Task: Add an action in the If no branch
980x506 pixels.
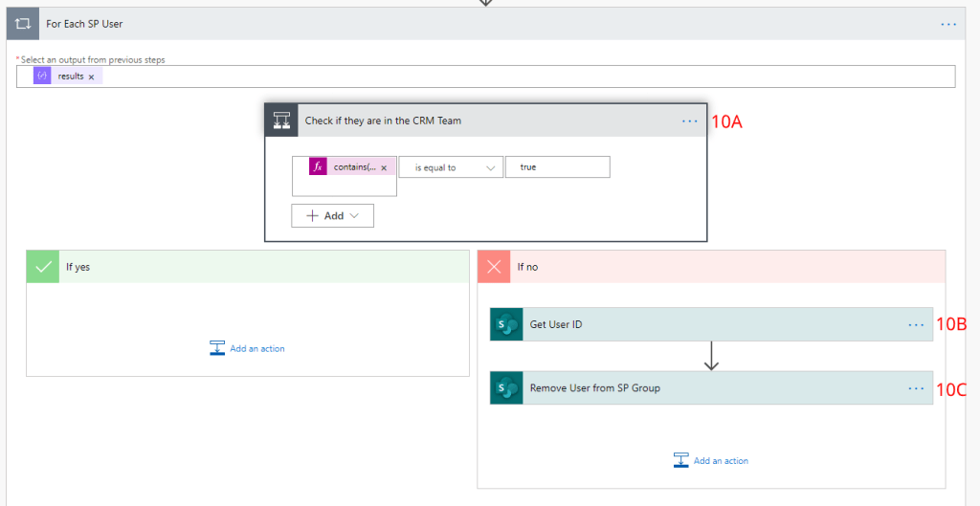Action: point(711,460)
